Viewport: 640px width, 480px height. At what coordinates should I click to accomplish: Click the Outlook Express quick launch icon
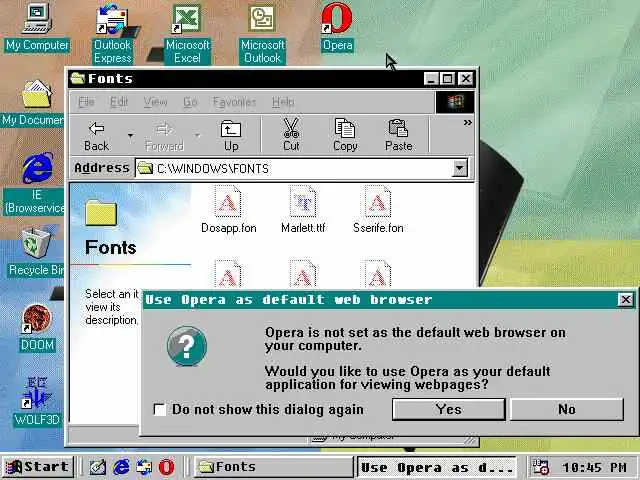pyautogui.click(x=144, y=467)
